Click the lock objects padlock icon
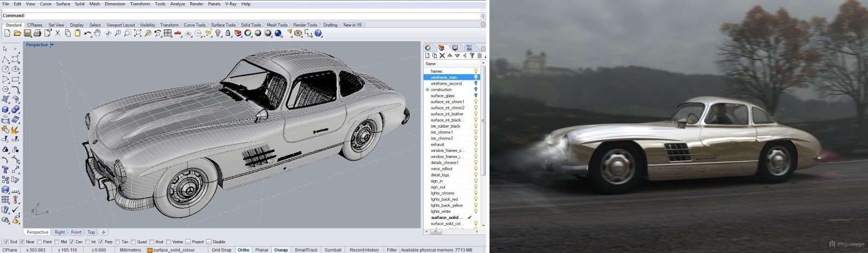Screen dimensions: 868x253 click(228, 34)
